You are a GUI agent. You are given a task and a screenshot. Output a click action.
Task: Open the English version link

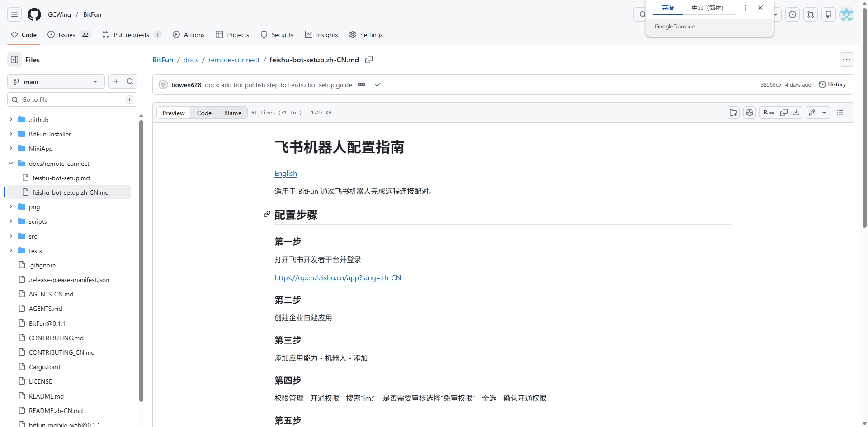tap(286, 174)
